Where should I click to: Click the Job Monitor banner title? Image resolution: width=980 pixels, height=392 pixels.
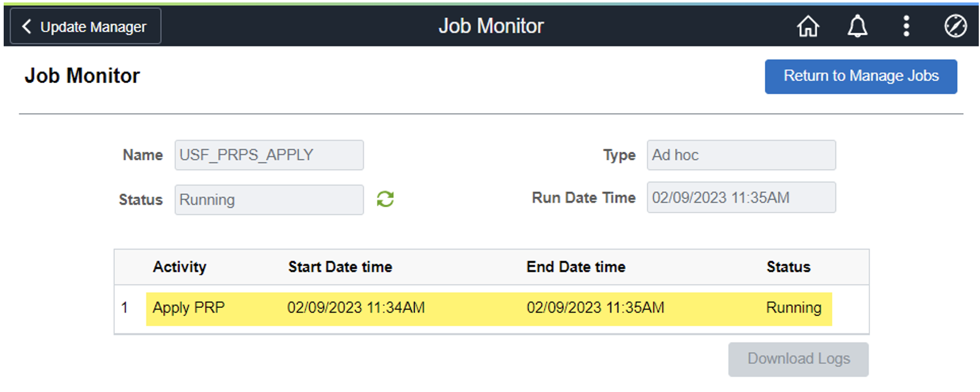point(491,26)
